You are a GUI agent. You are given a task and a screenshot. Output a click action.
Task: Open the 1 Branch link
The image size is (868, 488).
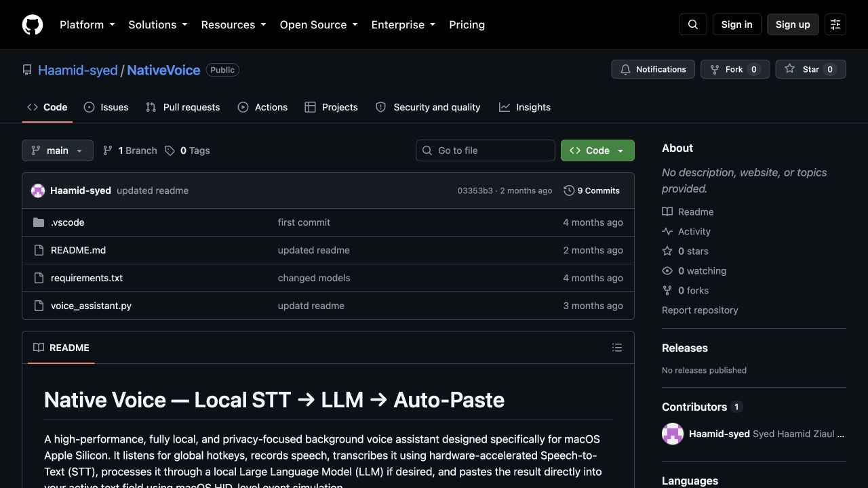coord(130,150)
